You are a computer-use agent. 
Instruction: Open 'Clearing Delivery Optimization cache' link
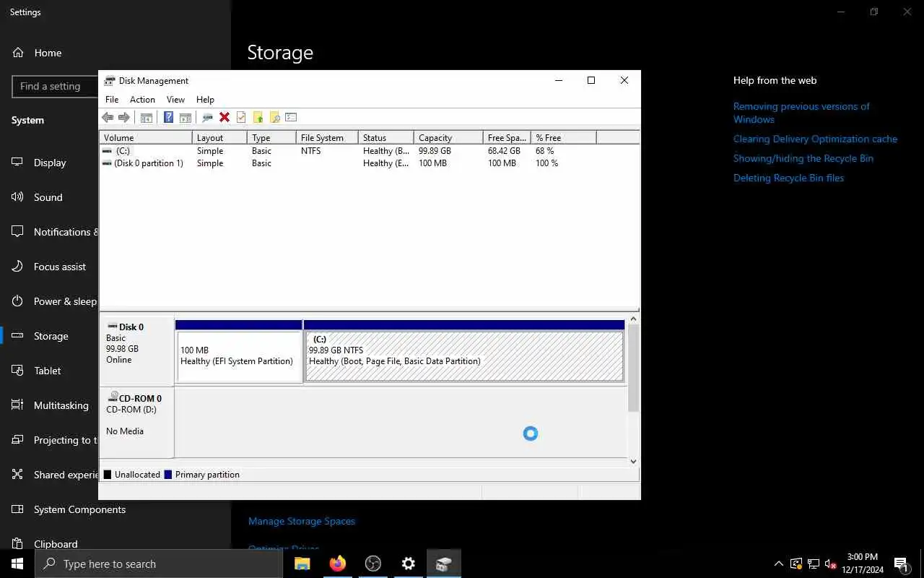coord(815,139)
